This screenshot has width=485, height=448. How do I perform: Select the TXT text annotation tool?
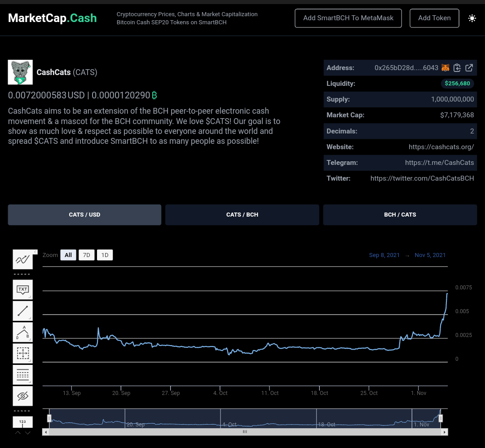point(22,289)
